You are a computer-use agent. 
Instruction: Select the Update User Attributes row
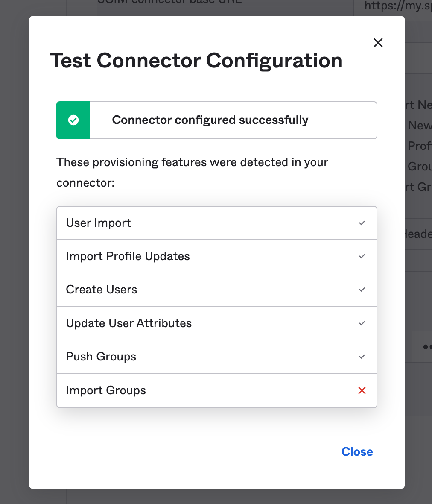[217, 323]
